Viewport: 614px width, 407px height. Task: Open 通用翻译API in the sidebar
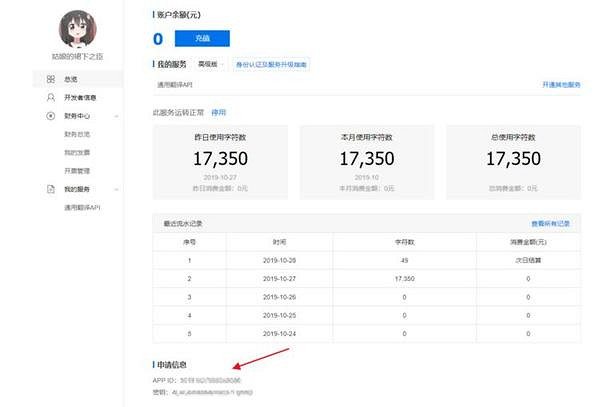click(82, 208)
